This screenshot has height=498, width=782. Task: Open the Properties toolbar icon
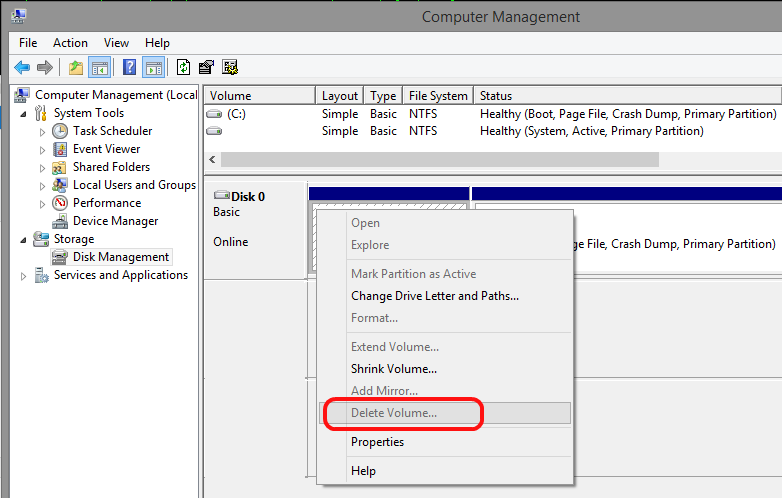tap(206, 67)
